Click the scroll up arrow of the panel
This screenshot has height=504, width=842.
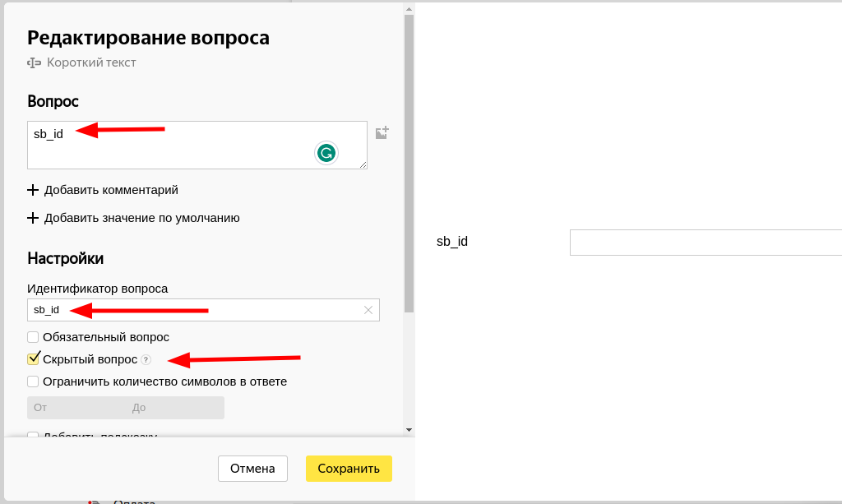coord(409,8)
